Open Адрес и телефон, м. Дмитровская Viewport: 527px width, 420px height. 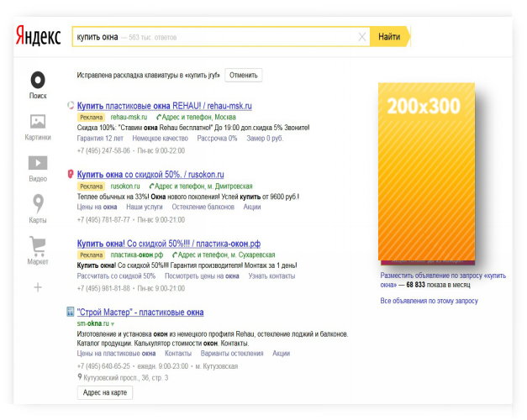[x=201, y=186]
